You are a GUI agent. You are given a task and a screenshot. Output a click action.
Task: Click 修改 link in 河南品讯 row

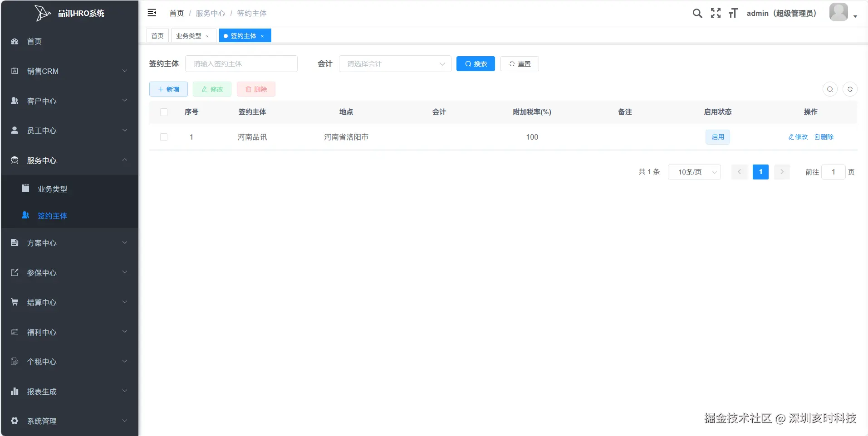pos(798,137)
